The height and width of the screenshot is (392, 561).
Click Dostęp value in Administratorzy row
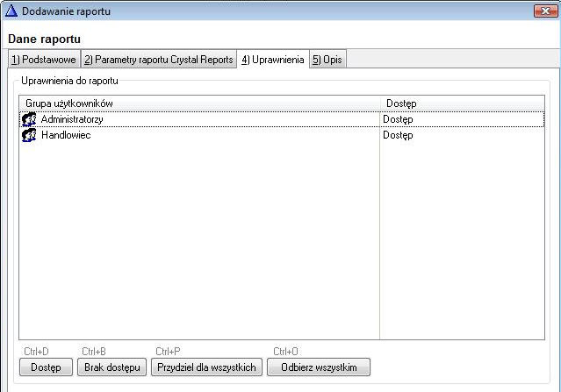398,119
